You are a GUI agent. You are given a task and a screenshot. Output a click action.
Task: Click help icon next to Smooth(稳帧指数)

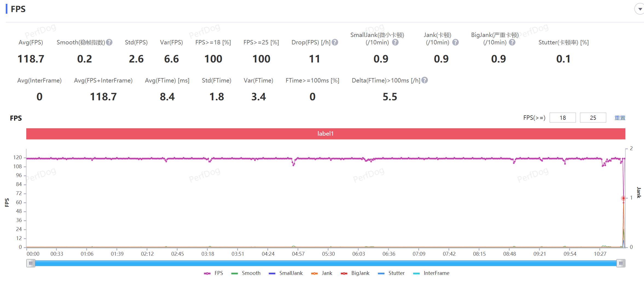pos(109,42)
